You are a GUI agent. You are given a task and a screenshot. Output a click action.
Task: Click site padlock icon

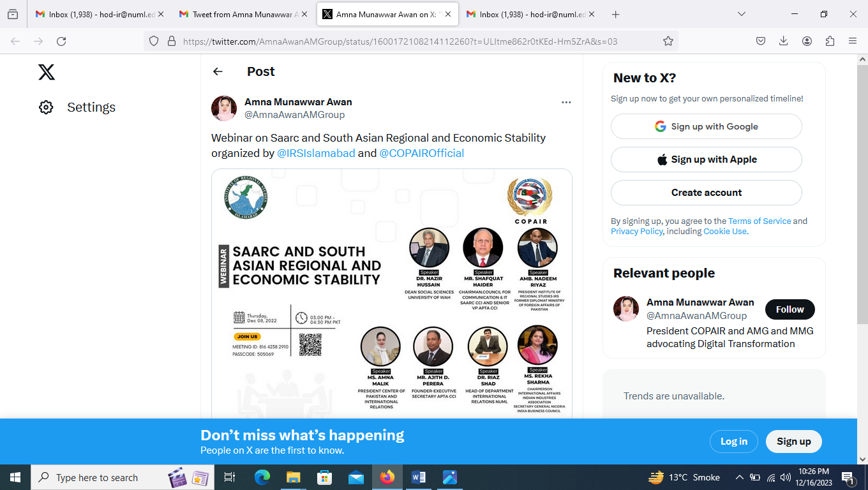coord(171,41)
